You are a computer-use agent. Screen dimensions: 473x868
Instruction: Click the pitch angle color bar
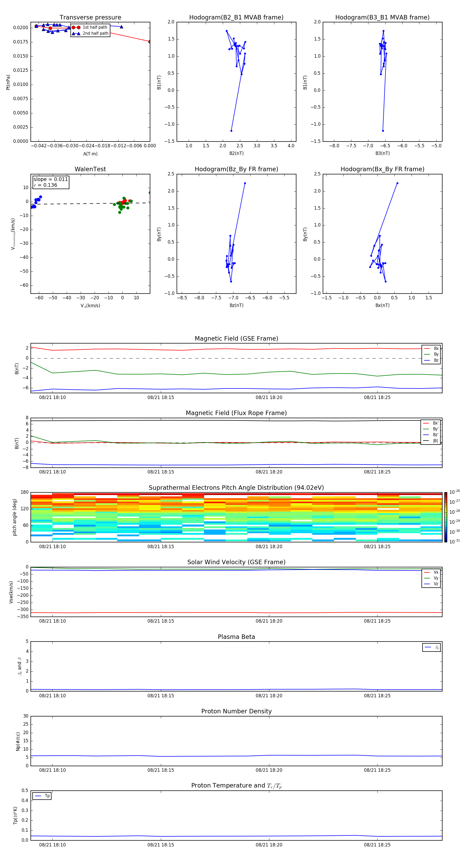tap(446, 517)
